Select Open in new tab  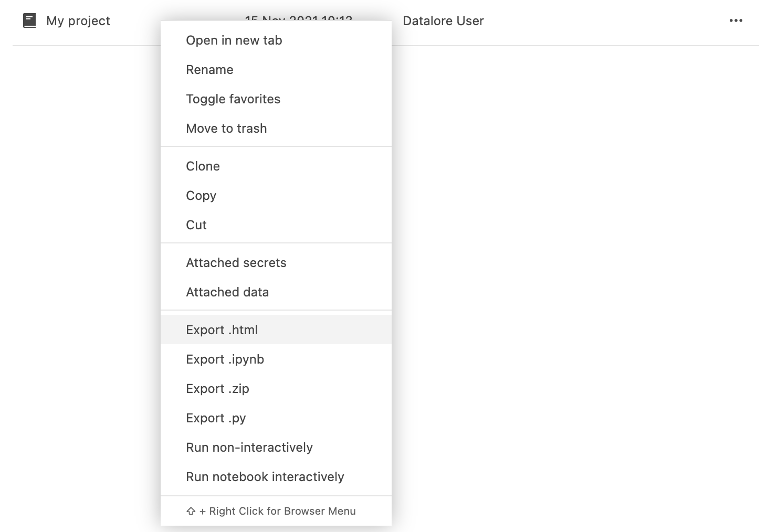234,40
